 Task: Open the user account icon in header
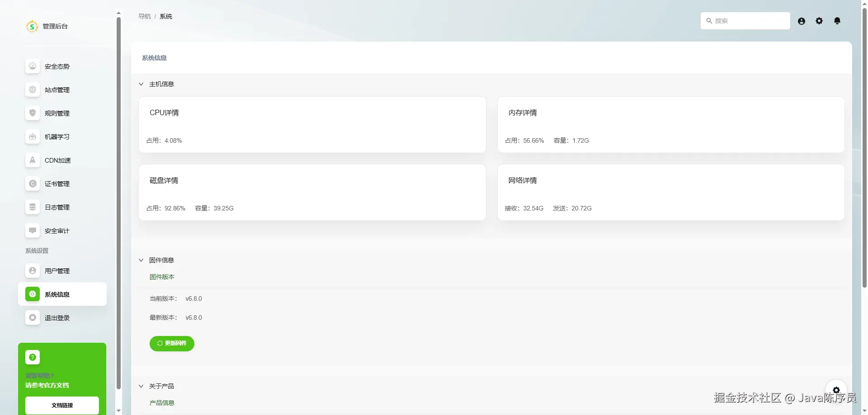[x=802, y=21]
